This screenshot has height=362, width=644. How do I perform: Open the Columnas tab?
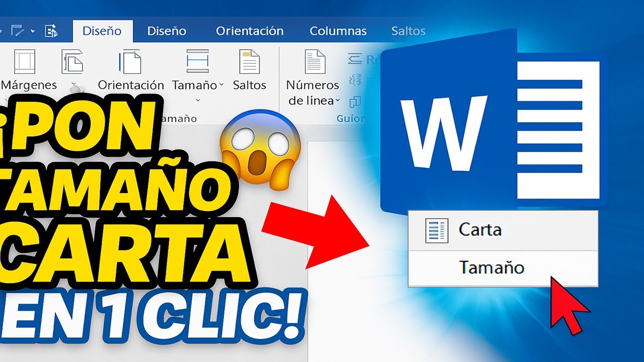point(338,31)
